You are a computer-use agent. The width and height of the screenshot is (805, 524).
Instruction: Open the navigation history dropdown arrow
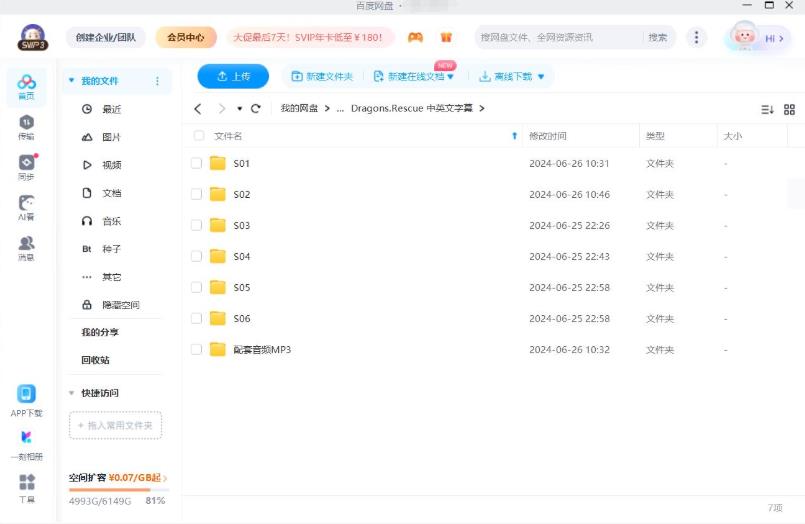tap(239, 109)
